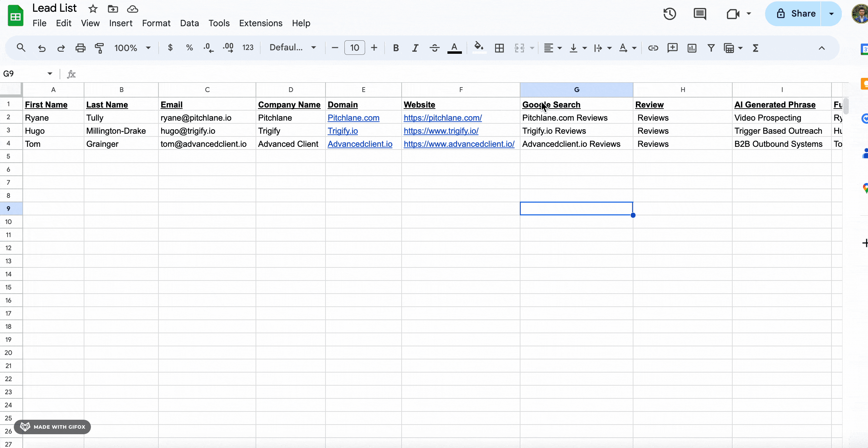The height and width of the screenshot is (448, 868).
Task: Start a video call with camera icon
Action: click(733, 14)
